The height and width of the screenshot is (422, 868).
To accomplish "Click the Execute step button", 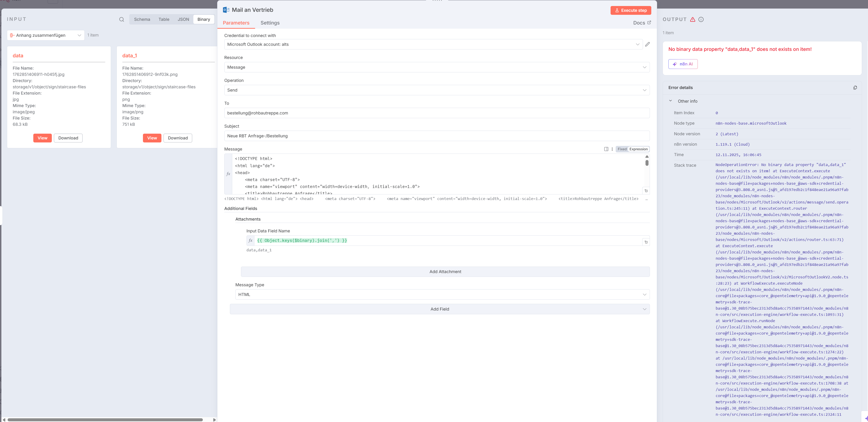I will 630,10.
